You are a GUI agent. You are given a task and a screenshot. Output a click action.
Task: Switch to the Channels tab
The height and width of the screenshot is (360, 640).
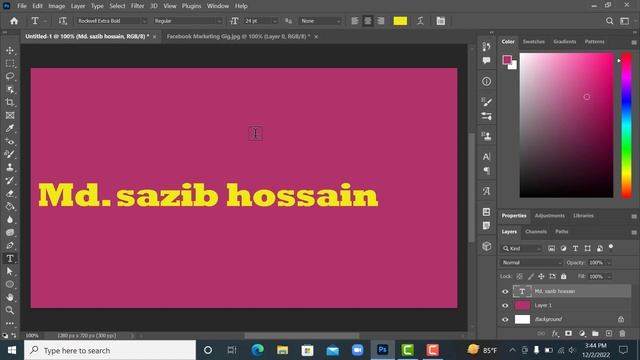tap(536, 231)
